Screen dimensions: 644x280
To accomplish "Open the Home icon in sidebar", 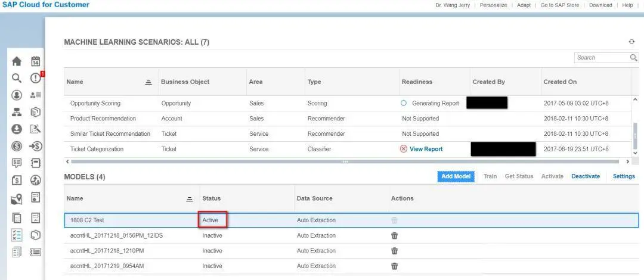I will 17,61.
